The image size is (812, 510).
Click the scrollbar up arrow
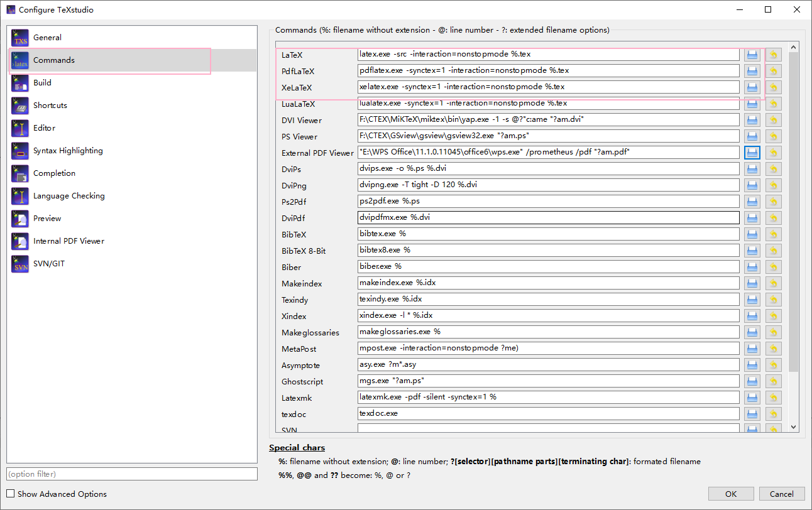point(794,47)
